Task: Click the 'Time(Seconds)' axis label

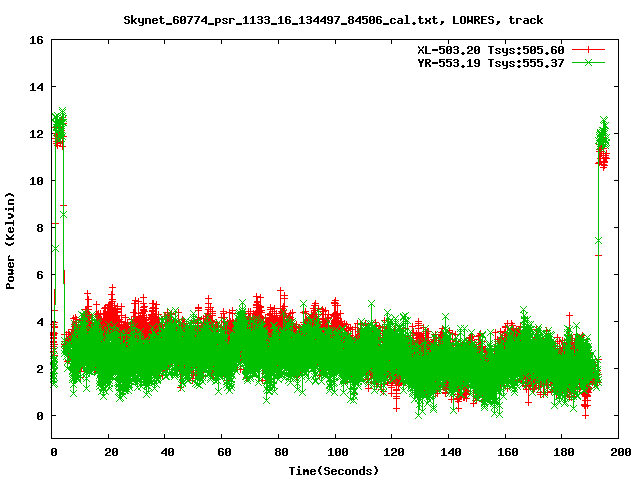Action: tap(333, 471)
